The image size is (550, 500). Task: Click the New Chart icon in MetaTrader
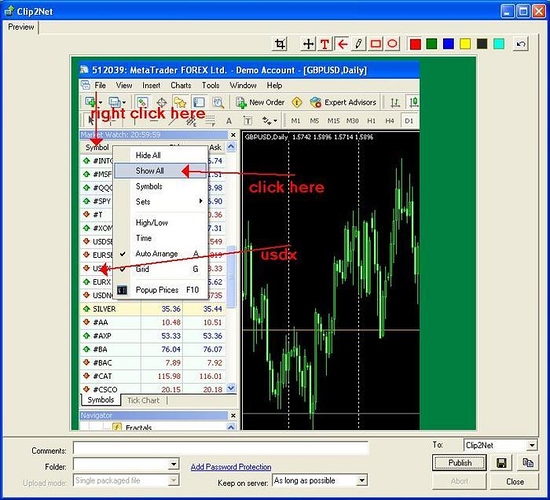[90, 102]
